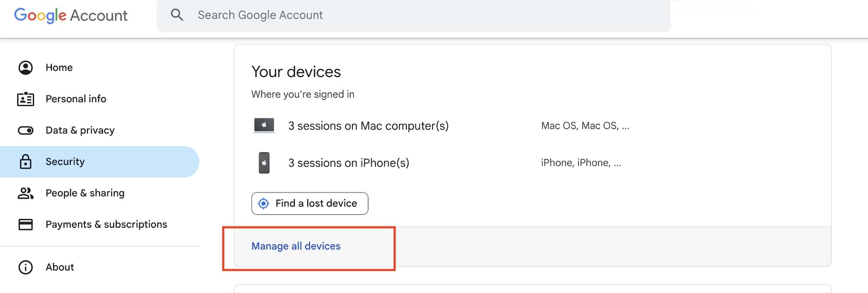Click the Security lock icon
The width and height of the screenshot is (868, 293).
pos(26,162)
